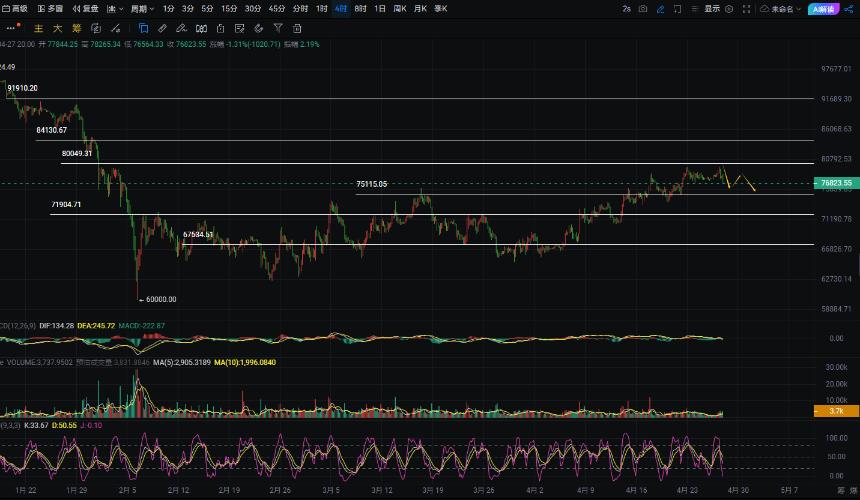Viewport: 860px width, 500px height.
Task: Switch to the 30分 timeframe
Action: click(253, 9)
